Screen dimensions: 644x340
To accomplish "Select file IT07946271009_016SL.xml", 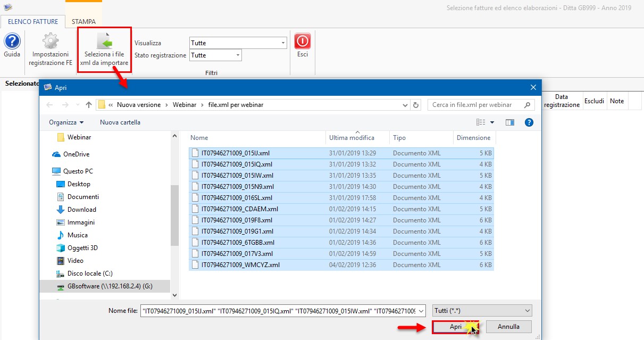I will 341,198.
